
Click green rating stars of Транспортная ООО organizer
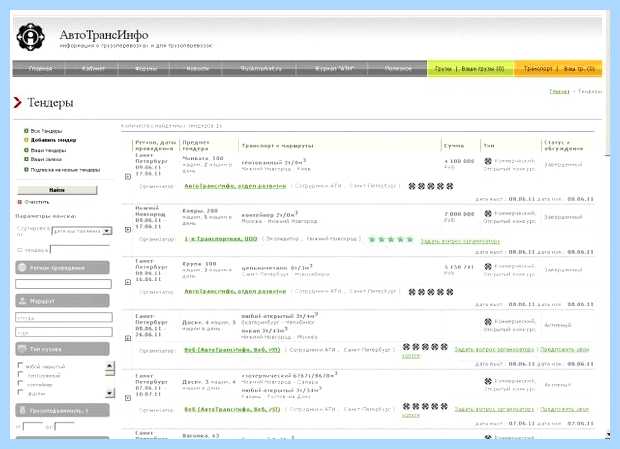click(x=390, y=240)
